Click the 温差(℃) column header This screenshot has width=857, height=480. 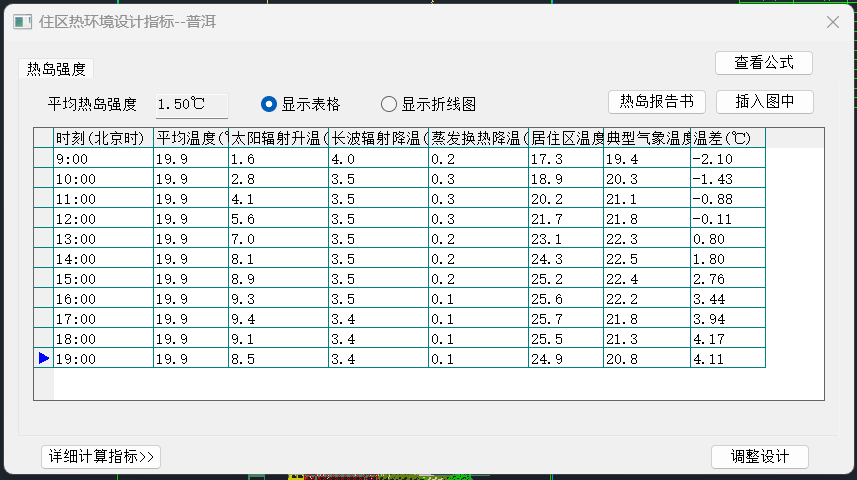(728, 138)
